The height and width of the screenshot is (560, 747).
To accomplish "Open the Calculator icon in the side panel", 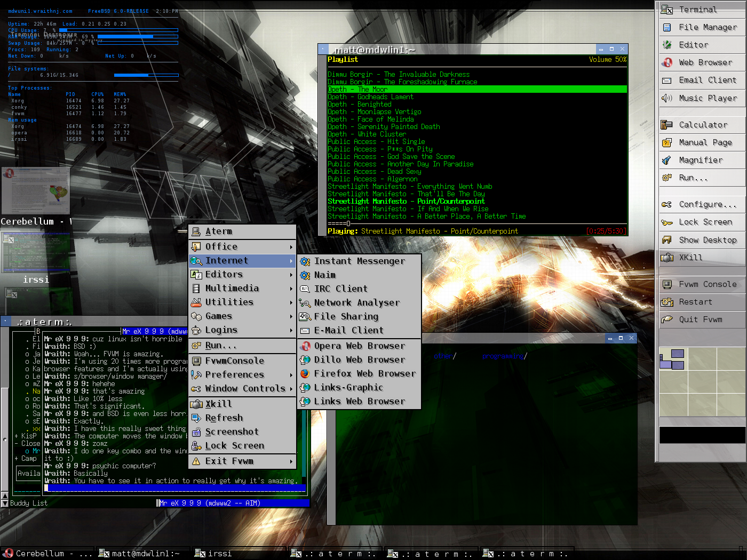I will point(667,125).
